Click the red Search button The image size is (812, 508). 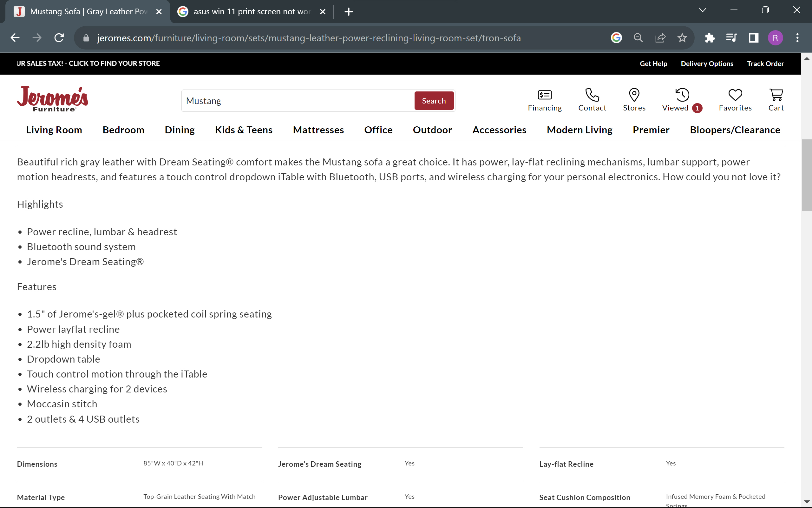(x=434, y=101)
